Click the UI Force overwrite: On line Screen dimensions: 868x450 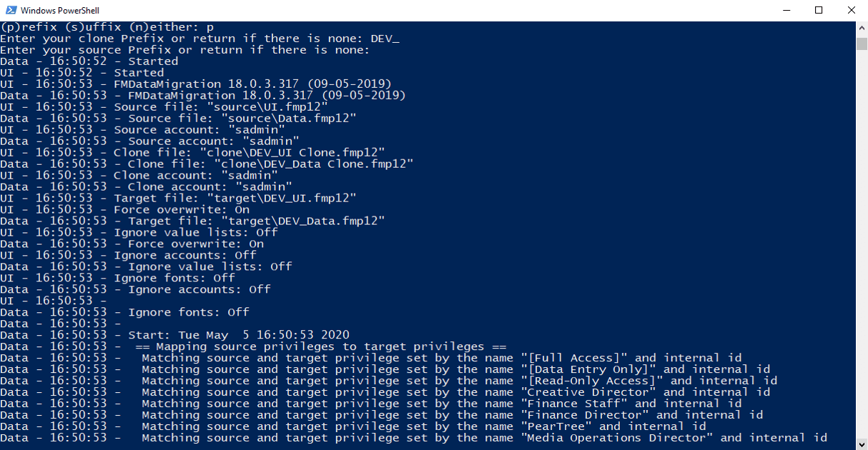[x=125, y=210]
